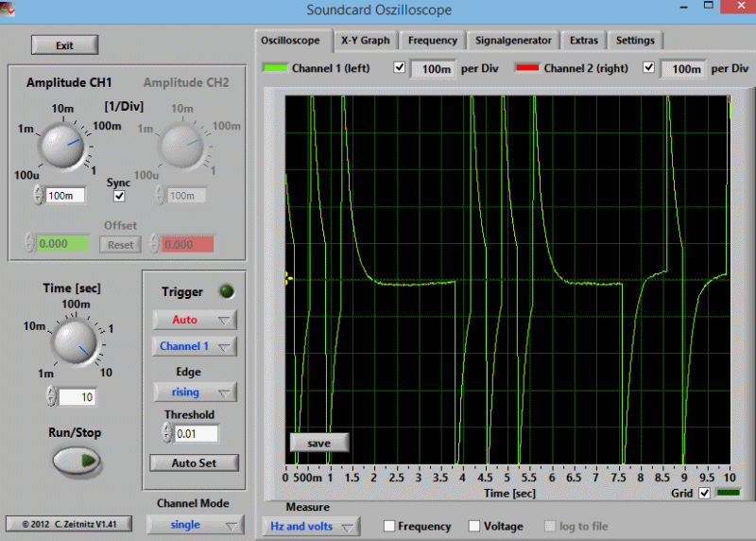Close the Soundcard Oszilloscope window
Screen dimensions: 756x541
(741, 7)
